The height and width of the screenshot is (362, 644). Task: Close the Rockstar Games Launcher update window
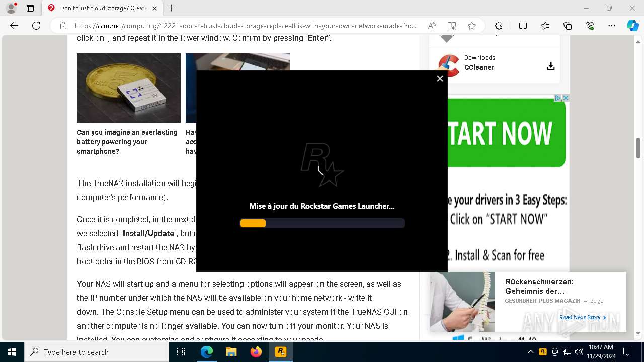[x=440, y=78]
